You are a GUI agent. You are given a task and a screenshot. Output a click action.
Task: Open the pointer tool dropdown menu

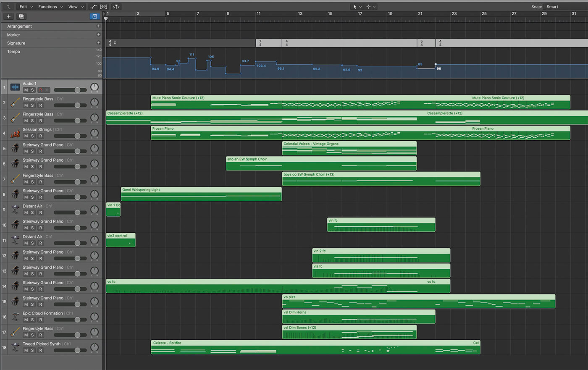pyautogui.click(x=357, y=7)
